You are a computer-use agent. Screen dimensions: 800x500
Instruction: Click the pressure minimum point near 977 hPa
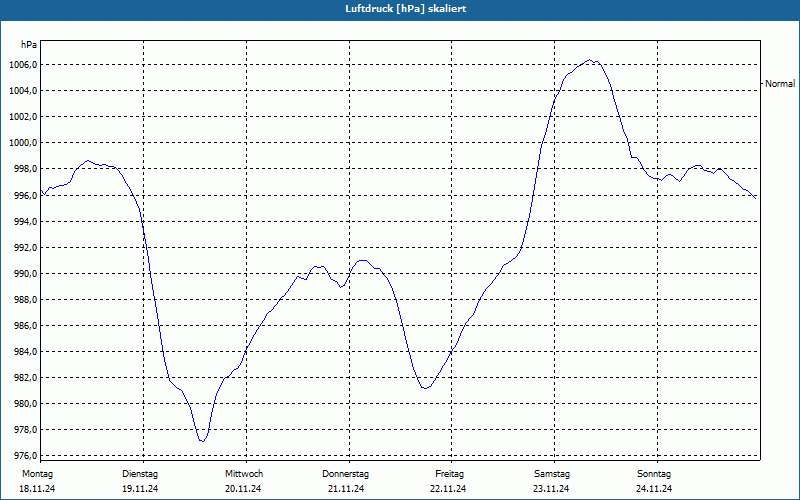(202, 441)
